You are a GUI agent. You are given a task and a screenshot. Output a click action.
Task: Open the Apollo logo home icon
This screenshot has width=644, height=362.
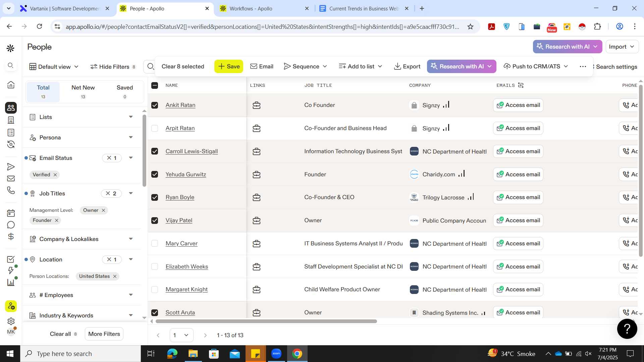click(x=10, y=48)
